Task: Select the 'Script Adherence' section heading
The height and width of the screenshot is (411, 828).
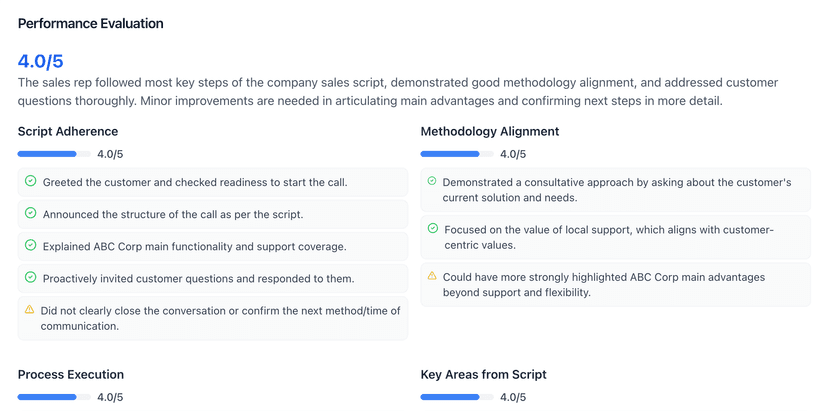Action: (68, 131)
